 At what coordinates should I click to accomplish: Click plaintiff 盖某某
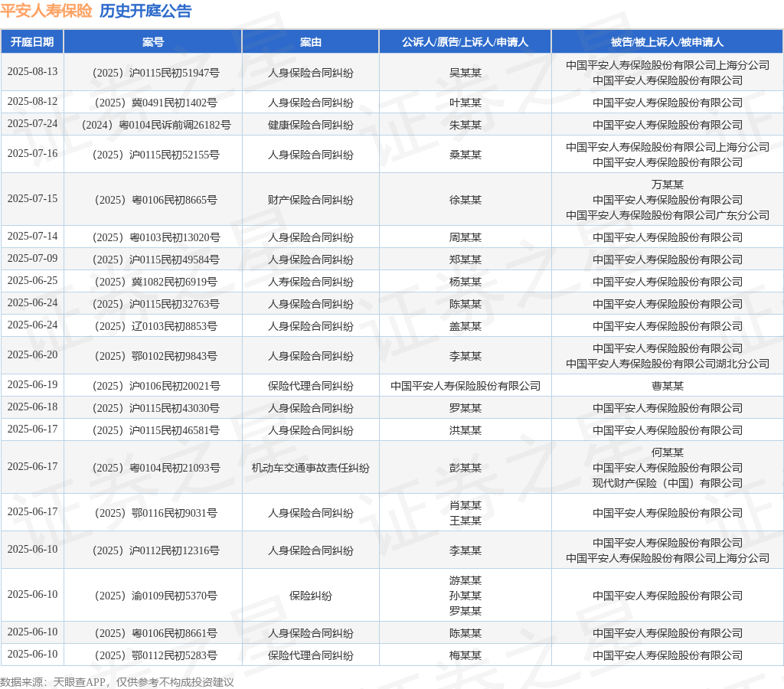[465, 326]
